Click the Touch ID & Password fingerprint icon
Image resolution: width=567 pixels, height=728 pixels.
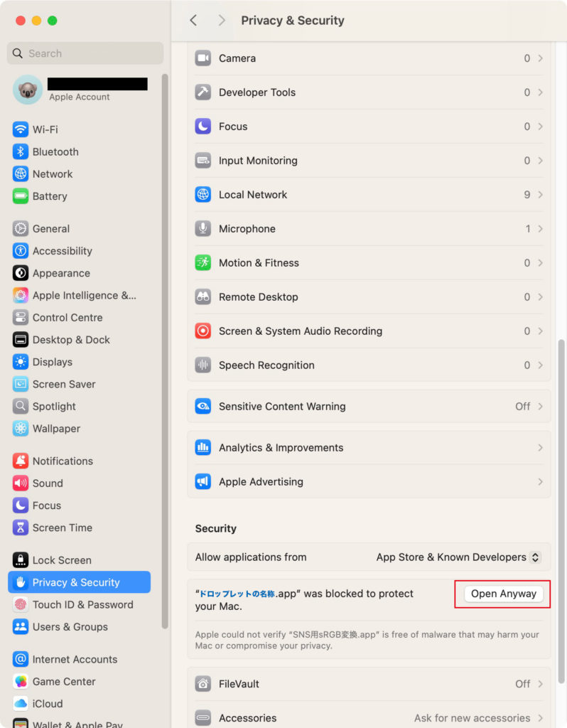(21, 604)
